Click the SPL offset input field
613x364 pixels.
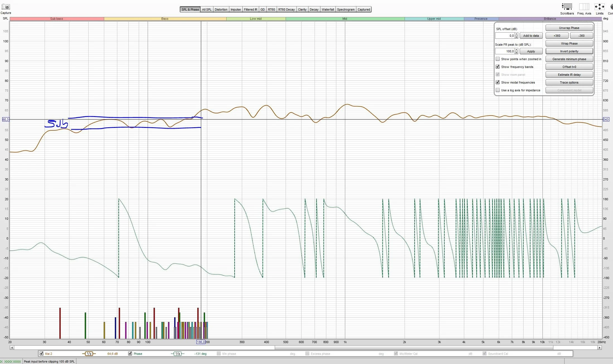pyautogui.click(x=505, y=36)
